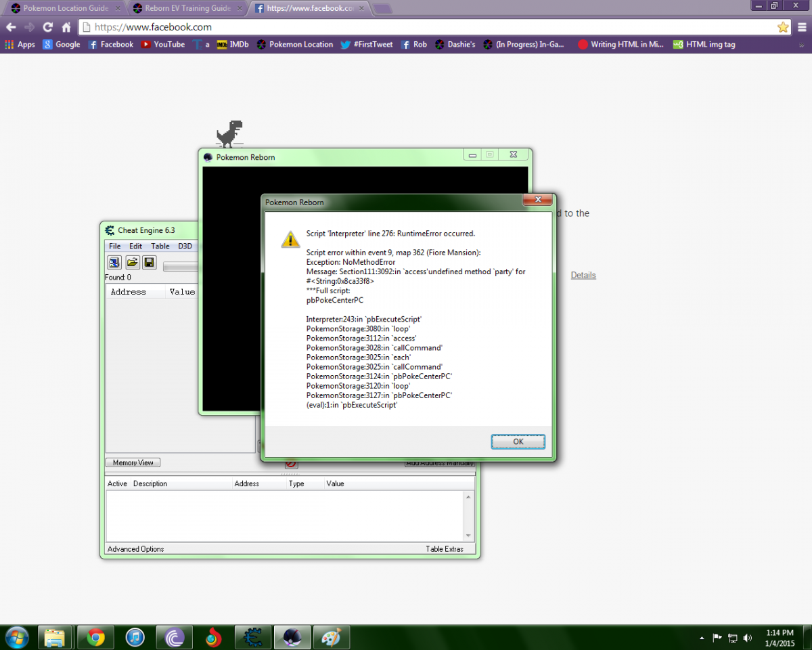Click the Memory View button
The width and height of the screenshot is (812, 650).
click(133, 462)
